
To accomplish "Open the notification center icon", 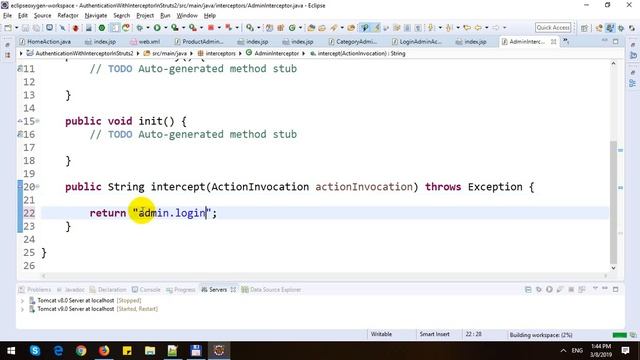I will (x=625, y=351).
